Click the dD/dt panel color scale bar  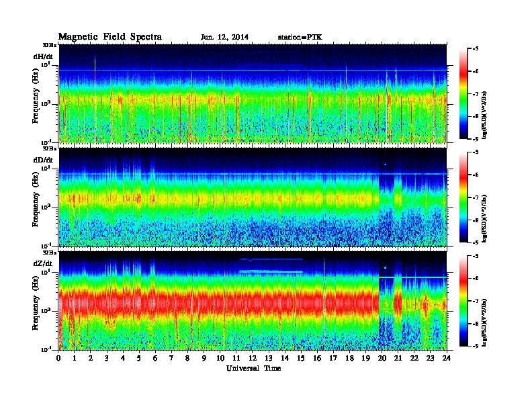(463, 197)
